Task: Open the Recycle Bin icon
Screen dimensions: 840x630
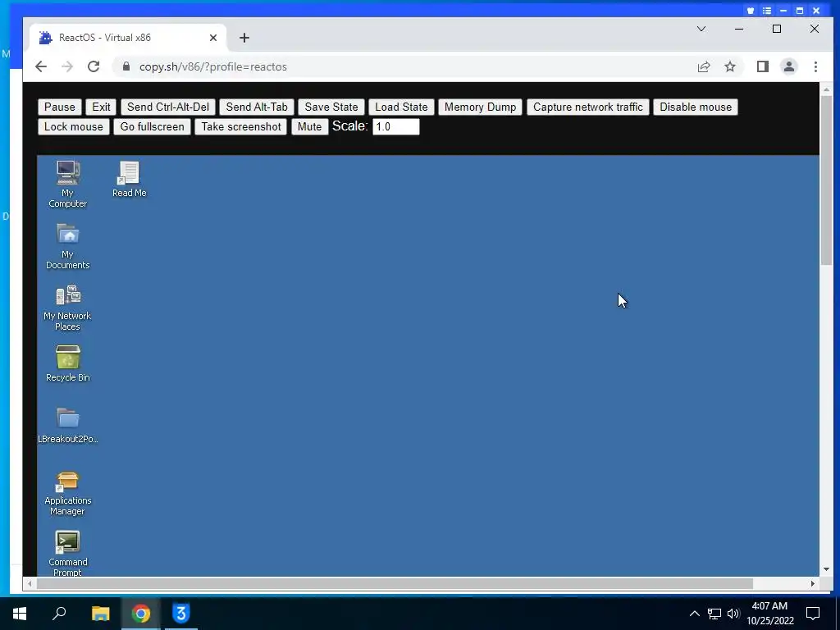Action: [67, 363]
